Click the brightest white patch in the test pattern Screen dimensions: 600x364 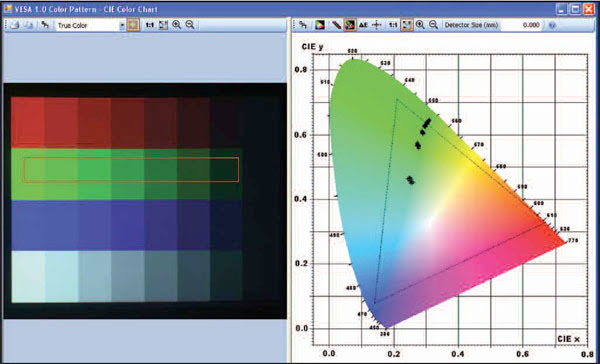(x=28, y=276)
